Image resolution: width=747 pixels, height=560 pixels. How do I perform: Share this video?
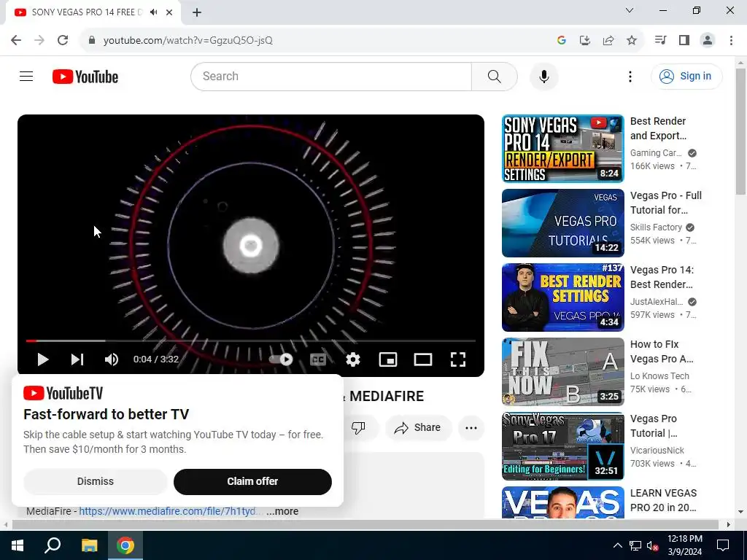(x=418, y=427)
